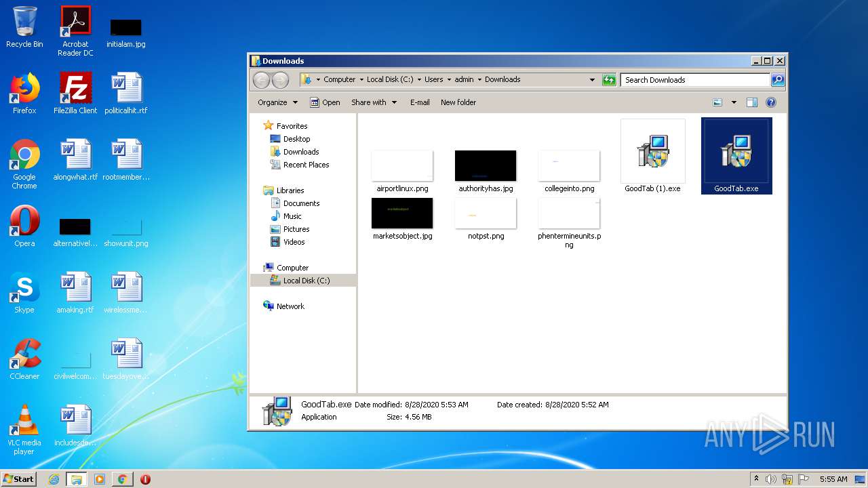Open Explorer Help question mark icon

[770, 102]
